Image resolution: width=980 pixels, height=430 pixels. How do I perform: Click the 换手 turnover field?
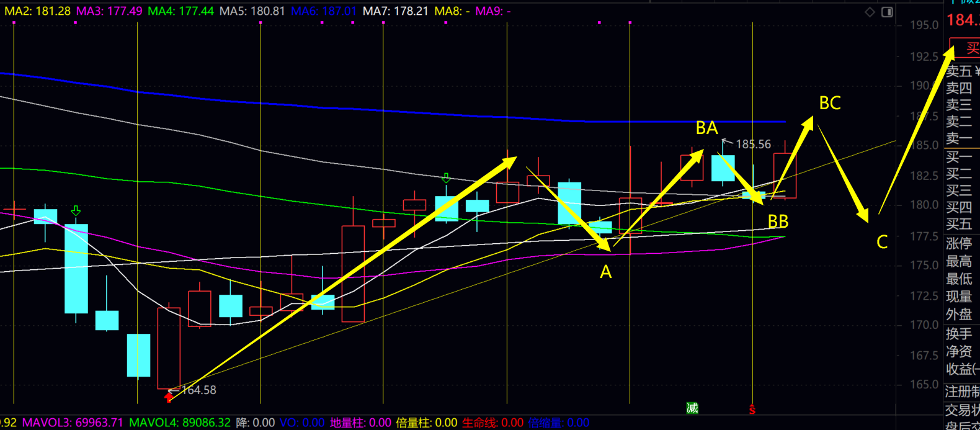click(959, 334)
